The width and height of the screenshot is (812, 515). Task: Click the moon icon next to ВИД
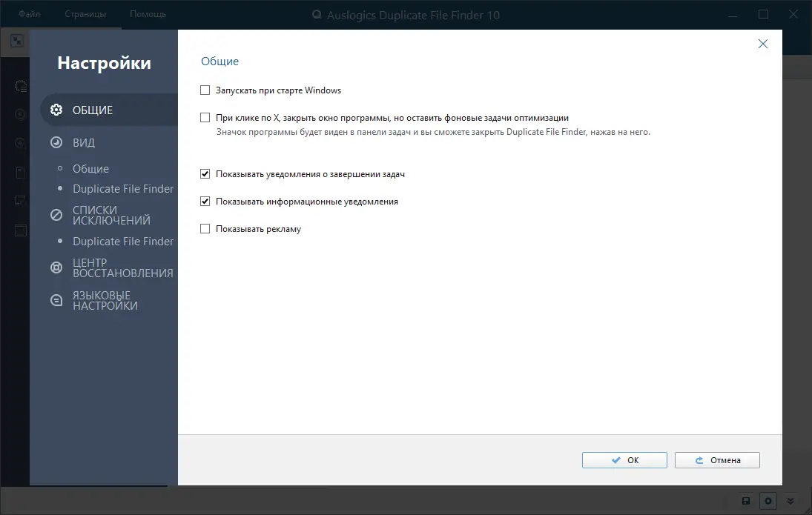click(x=56, y=142)
